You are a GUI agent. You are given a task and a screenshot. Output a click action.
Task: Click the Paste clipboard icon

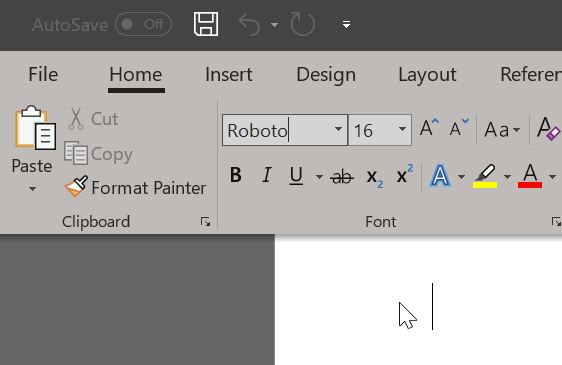coord(35,128)
